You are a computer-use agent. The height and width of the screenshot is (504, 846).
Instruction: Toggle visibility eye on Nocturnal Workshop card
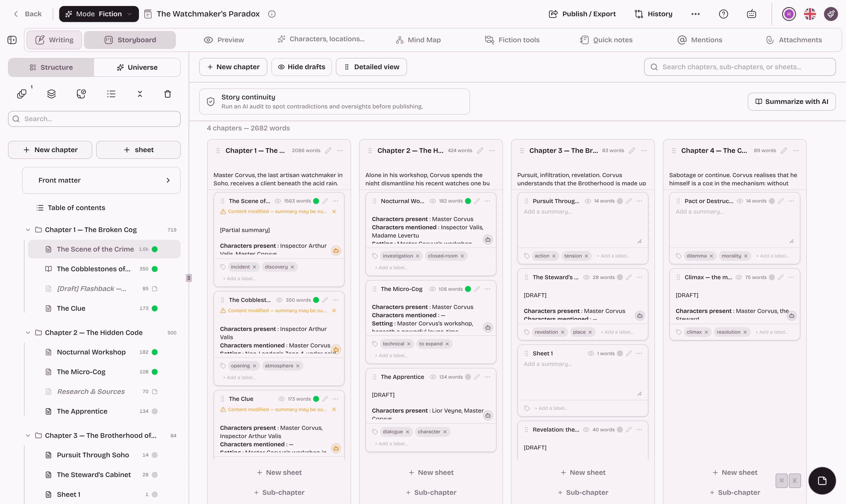point(432,201)
